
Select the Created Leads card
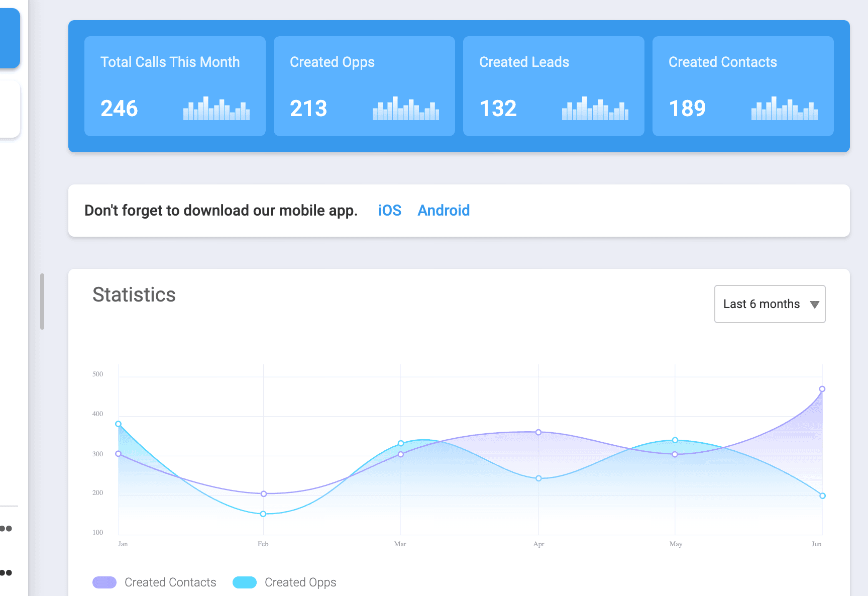pyautogui.click(x=553, y=85)
